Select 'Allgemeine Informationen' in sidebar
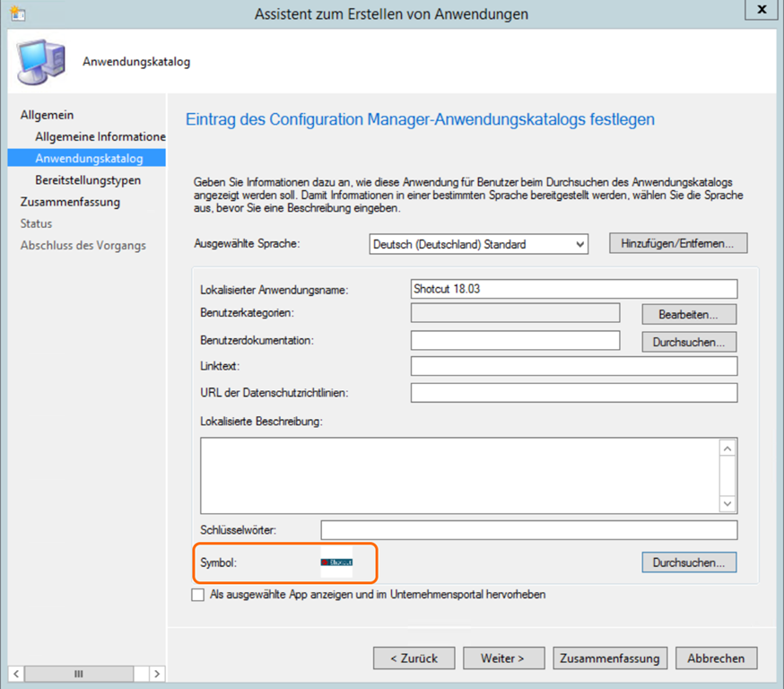This screenshot has width=784, height=689. click(100, 136)
